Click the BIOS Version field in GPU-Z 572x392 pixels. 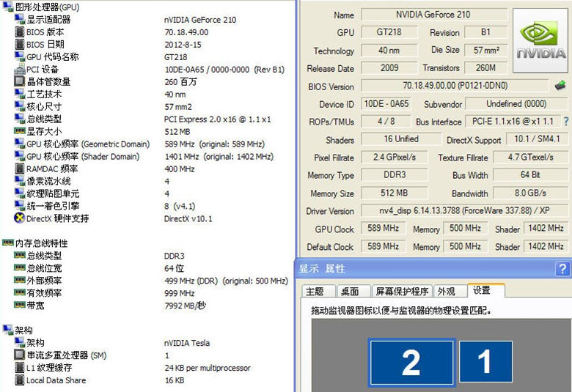tap(455, 86)
